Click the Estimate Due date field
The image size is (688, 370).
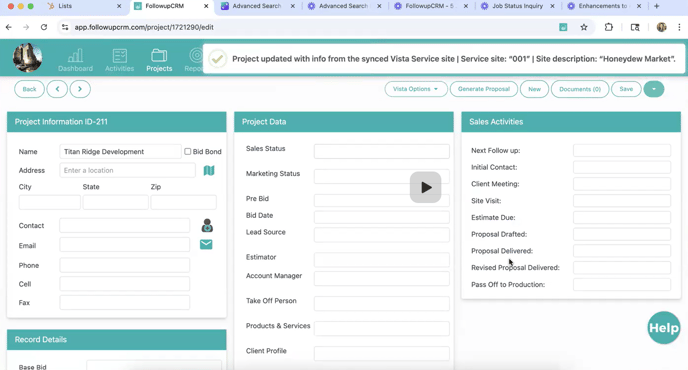click(622, 217)
